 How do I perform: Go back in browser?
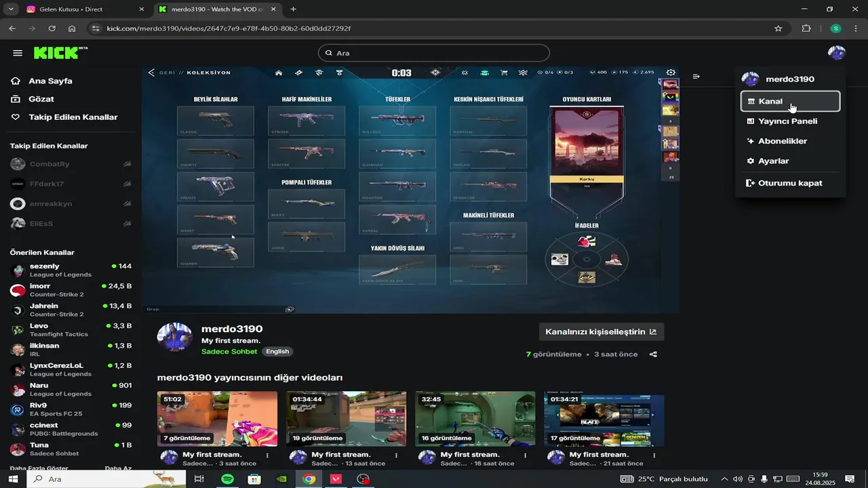[x=12, y=28]
